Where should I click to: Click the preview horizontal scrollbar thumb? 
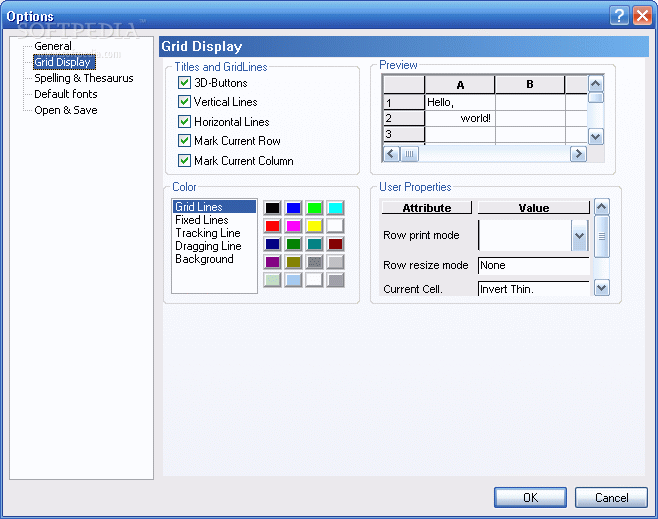pos(409,154)
